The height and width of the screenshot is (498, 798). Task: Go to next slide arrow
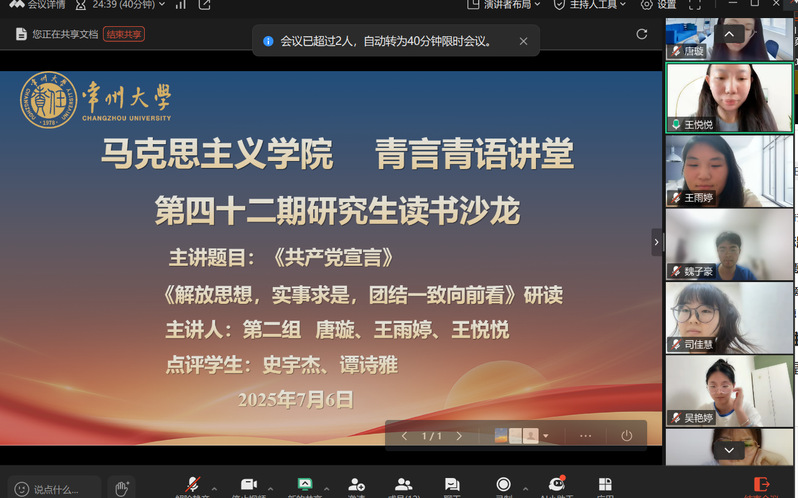[459, 436]
